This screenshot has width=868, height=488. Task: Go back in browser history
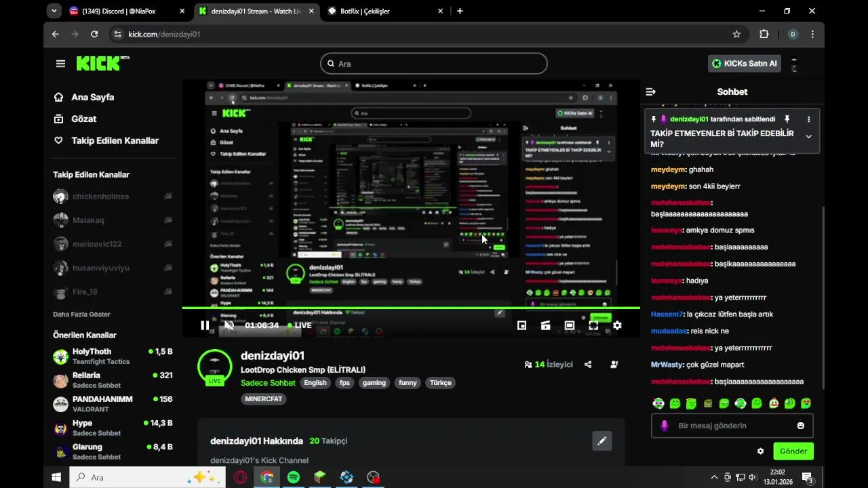(56, 34)
